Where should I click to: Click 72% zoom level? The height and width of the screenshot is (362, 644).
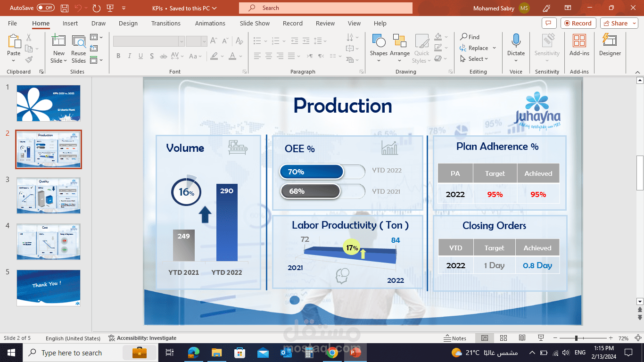coord(623,338)
